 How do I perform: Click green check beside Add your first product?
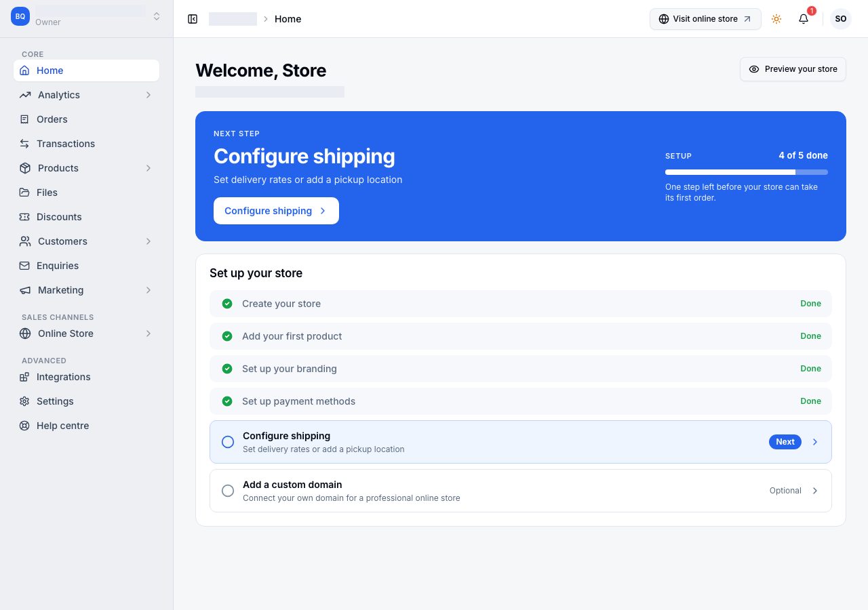(x=227, y=336)
